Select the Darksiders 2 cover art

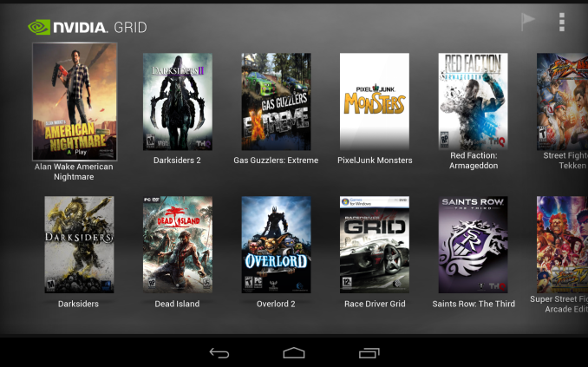(178, 102)
